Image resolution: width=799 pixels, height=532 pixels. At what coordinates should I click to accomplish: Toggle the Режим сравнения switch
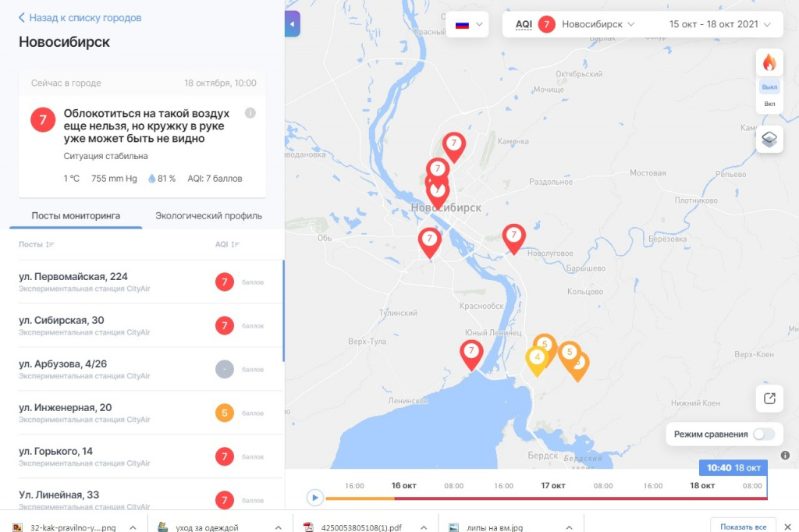pyautogui.click(x=764, y=434)
